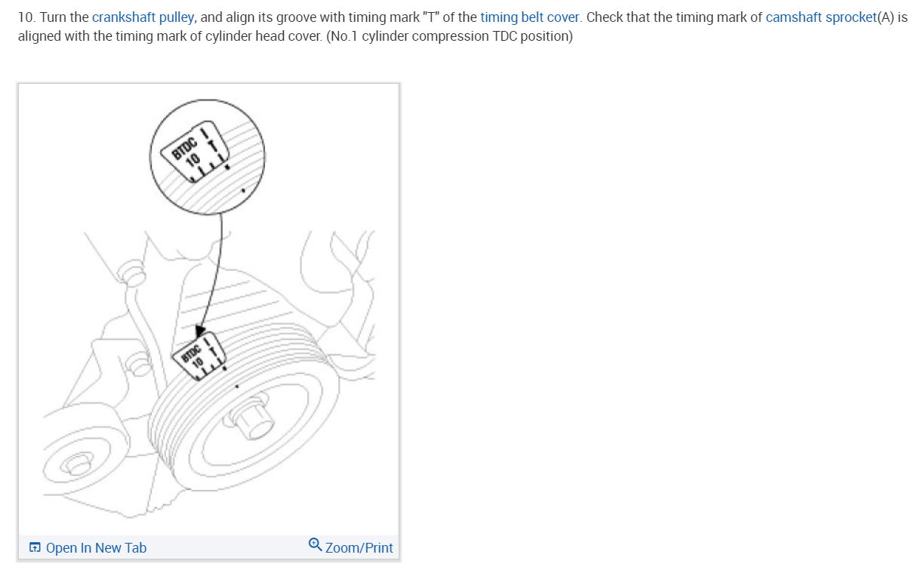
Task: Select the Zoom/Print label
Action: pyautogui.click(x=359, y=548)
